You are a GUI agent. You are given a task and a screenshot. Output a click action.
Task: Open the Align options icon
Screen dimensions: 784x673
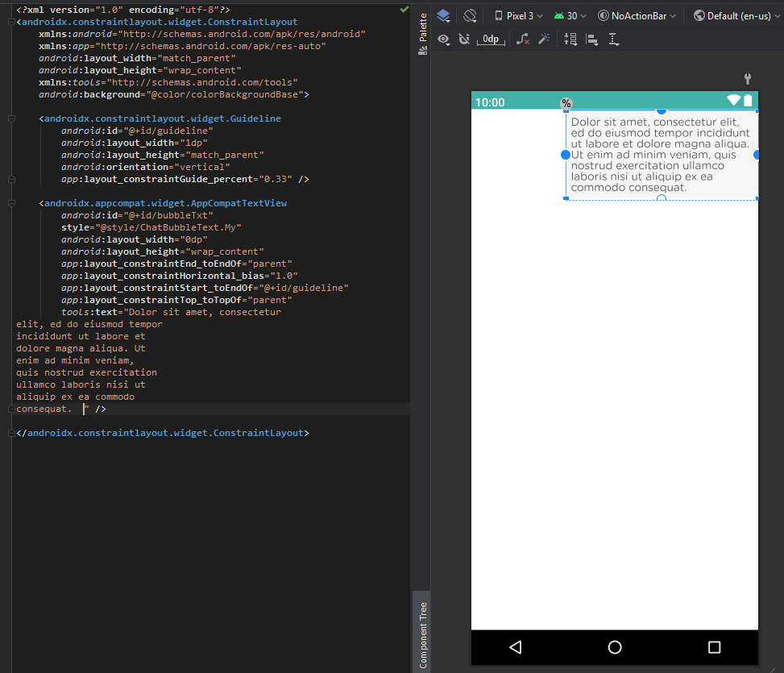click(x=592, y=39)
